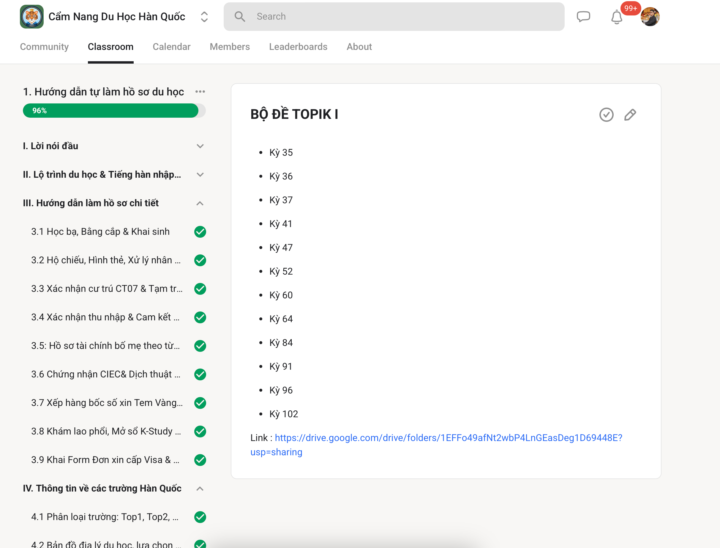The image size is (720, 548).
Task: Open the user profile avatar
Action: [x=650, y=17]
